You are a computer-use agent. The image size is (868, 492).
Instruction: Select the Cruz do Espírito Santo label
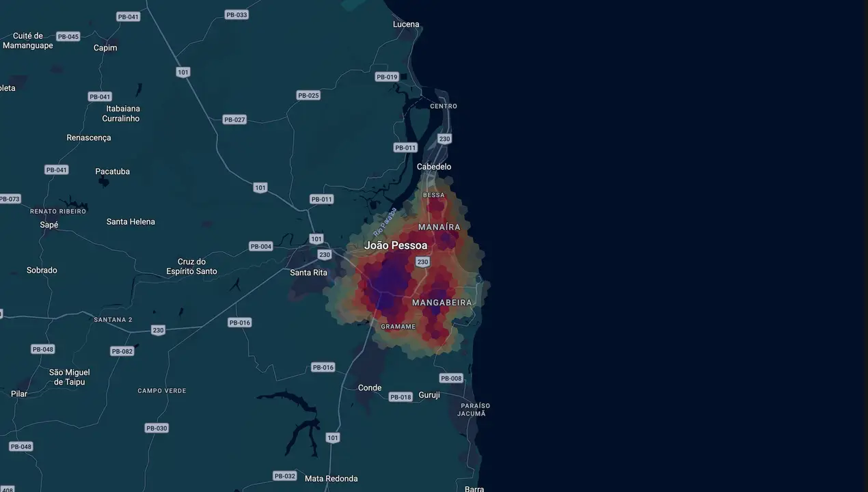point(192,266)
